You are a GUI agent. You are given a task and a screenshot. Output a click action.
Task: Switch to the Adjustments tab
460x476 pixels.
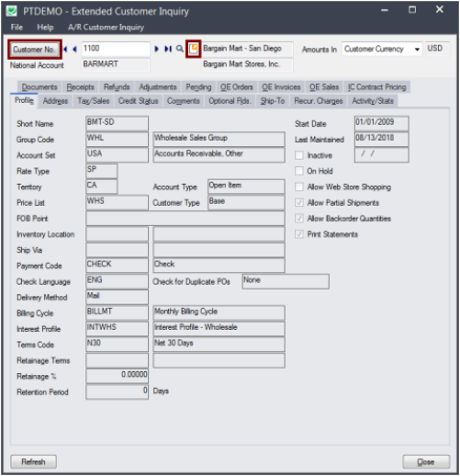coord(158,87)
